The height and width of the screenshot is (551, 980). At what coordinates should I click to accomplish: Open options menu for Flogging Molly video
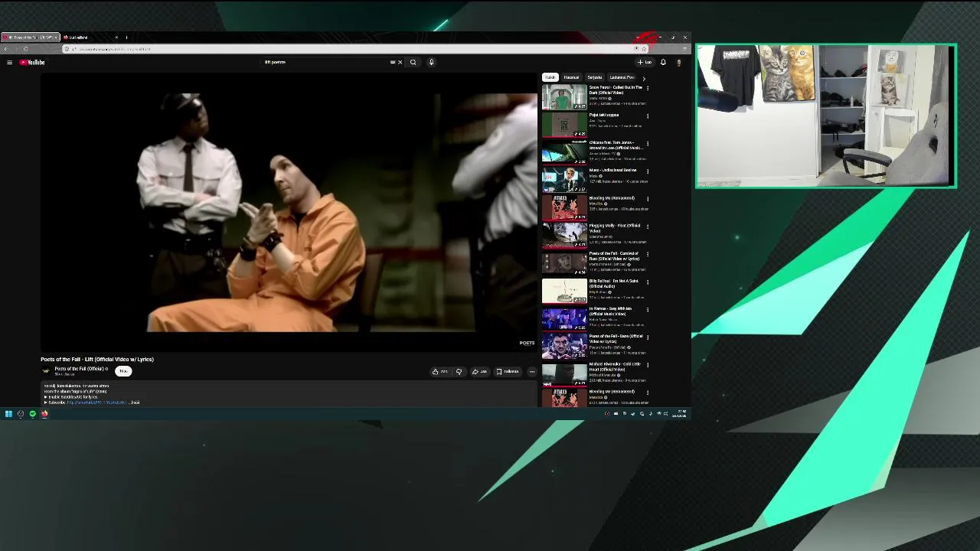(x=648, y=227)
